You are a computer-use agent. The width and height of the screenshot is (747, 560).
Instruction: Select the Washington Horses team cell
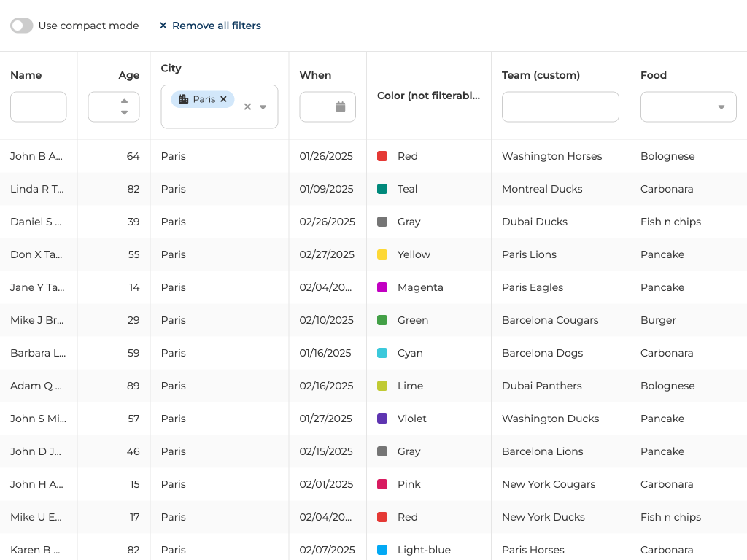[x=551, y=156]
